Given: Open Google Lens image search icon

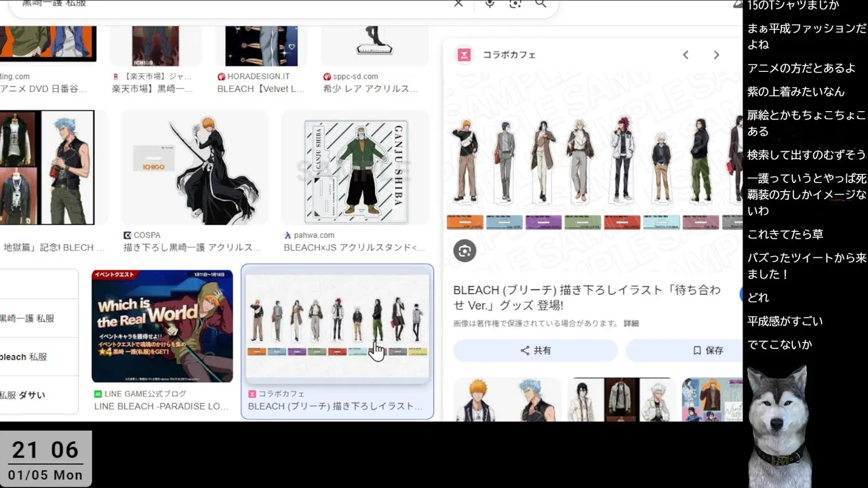Looking at the screenshot, I should [x=515, y=3].
